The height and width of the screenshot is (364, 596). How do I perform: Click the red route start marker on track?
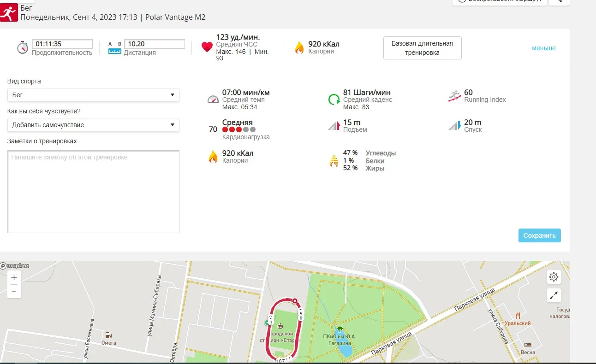(x=295, y=301)
